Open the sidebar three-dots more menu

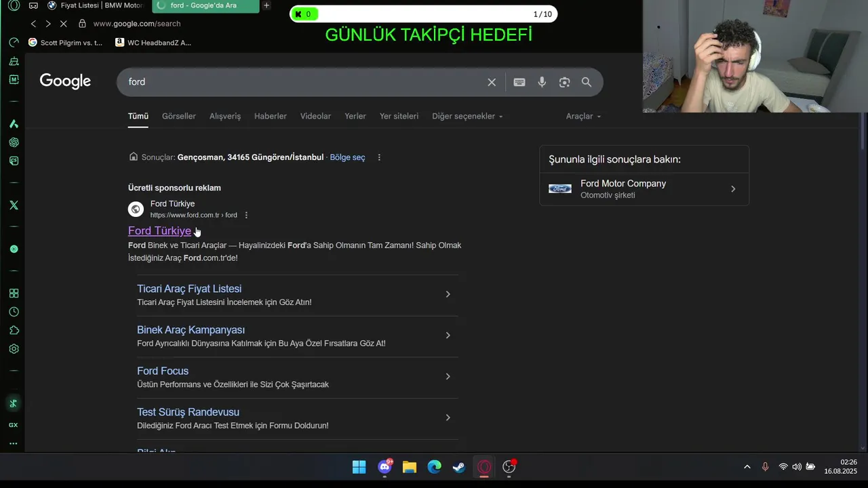[13, 444]
